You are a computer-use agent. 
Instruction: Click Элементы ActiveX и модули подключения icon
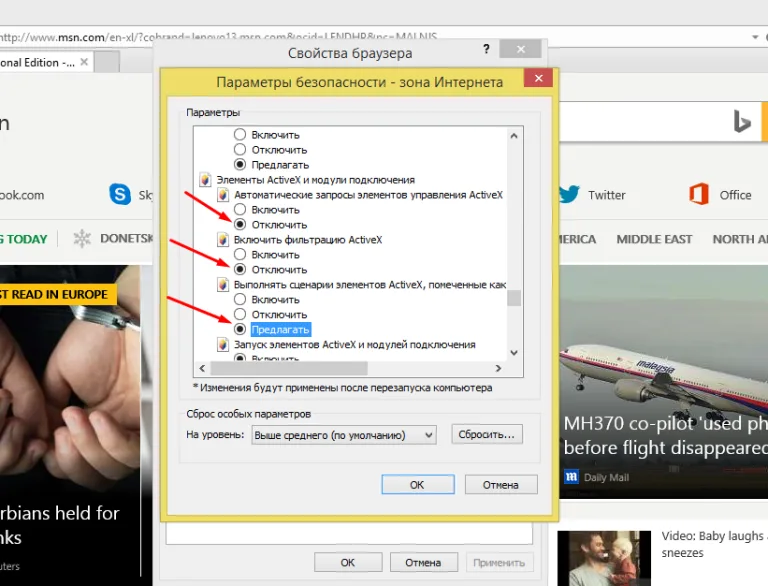[205, 180]
